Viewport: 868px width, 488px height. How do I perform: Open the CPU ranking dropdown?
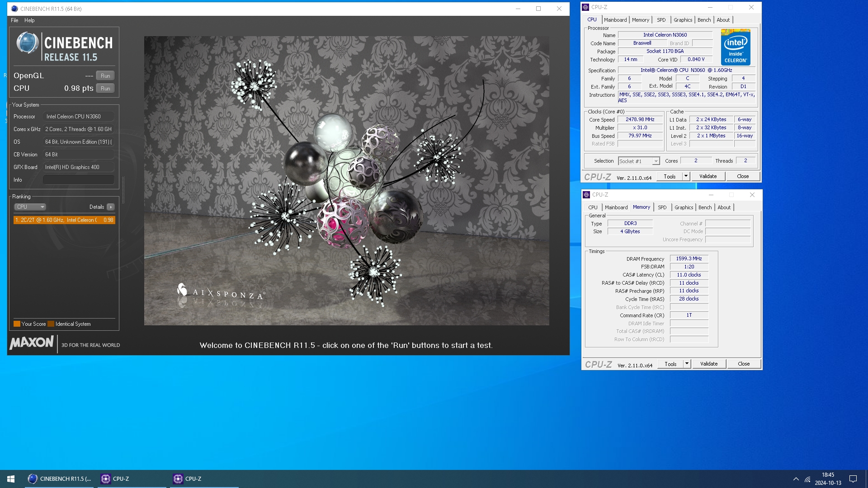pos(30,207)
